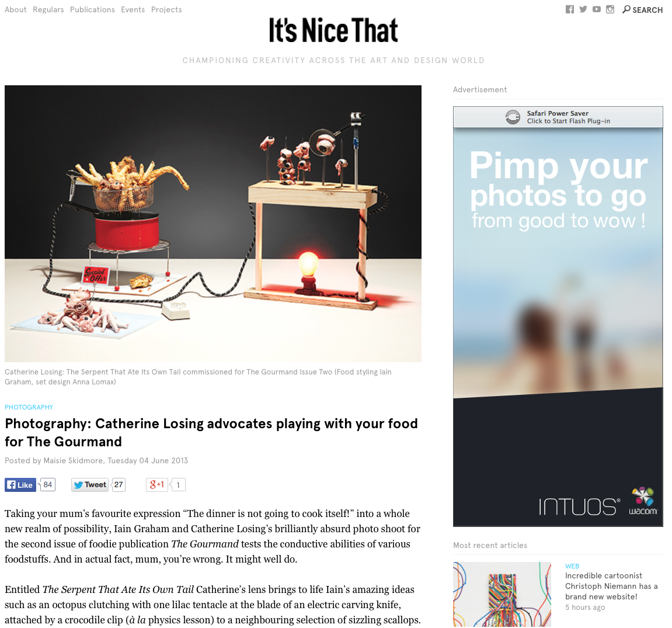Image resolution: width=672 pixels, height=628 pixels.
Task: Open the main Serpent photo image
Action: pyautogui.click(x=213, y=224)
